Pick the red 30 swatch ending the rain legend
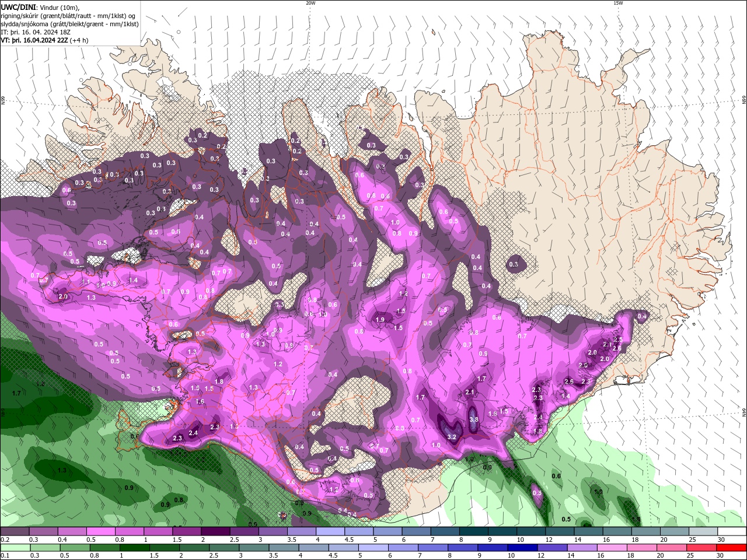This screenshot has width=747, height=560. tap(731, 548)
